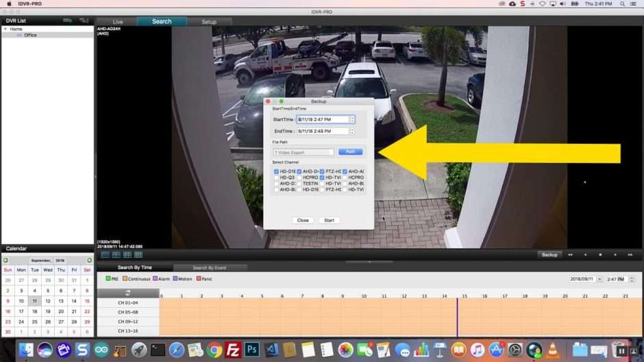Click first icon in DVR List header

click(67, 20)
